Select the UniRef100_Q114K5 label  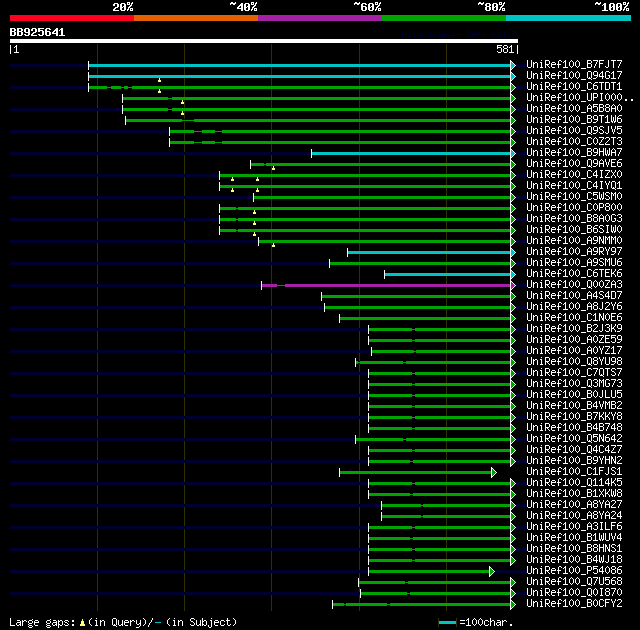[x=574, y=483]
